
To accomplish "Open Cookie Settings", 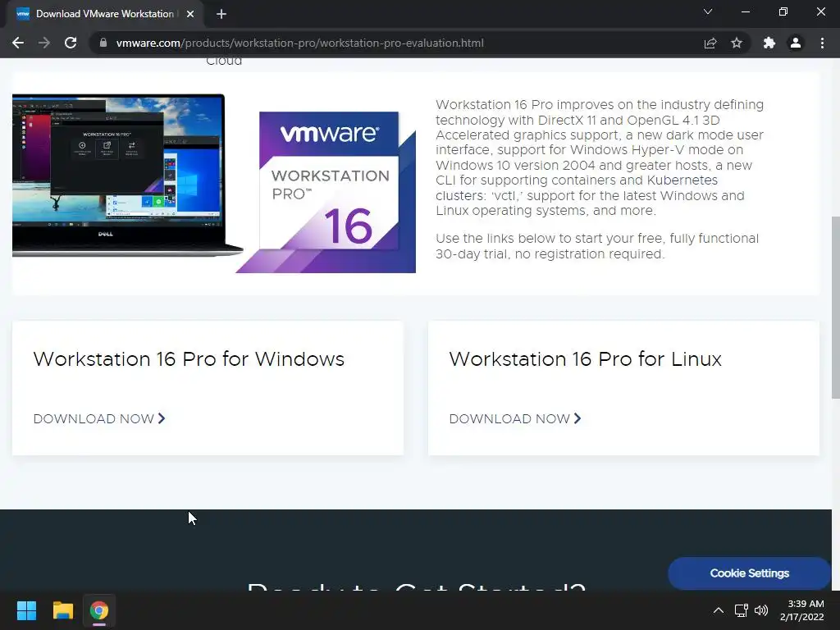I will pyautogui.click(x=750, y=573).
